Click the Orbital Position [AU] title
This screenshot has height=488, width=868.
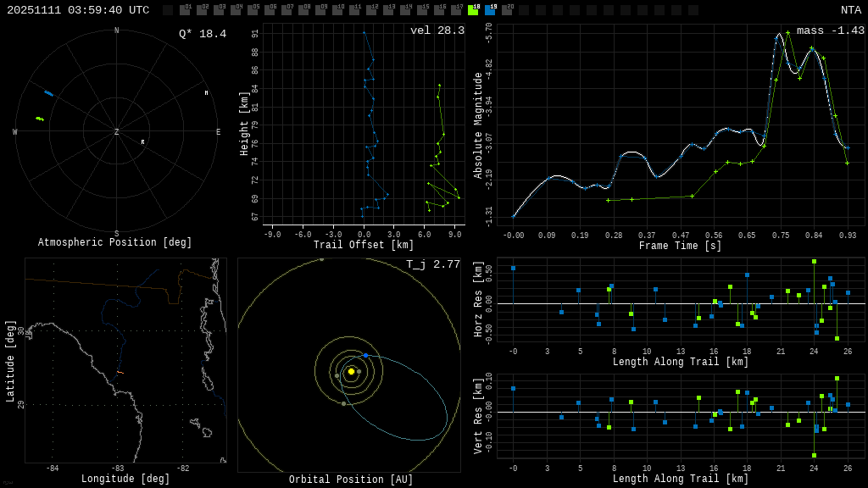pyautogui.click(x=351, y=480)
